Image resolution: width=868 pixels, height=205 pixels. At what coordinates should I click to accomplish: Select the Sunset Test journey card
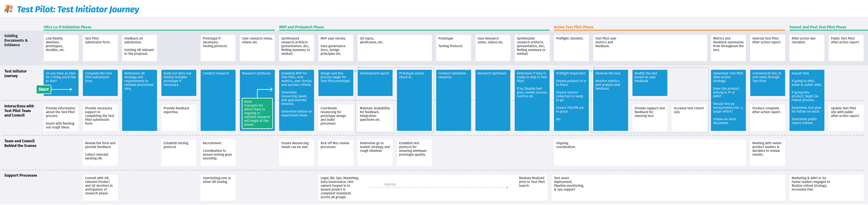coord(807,100)
